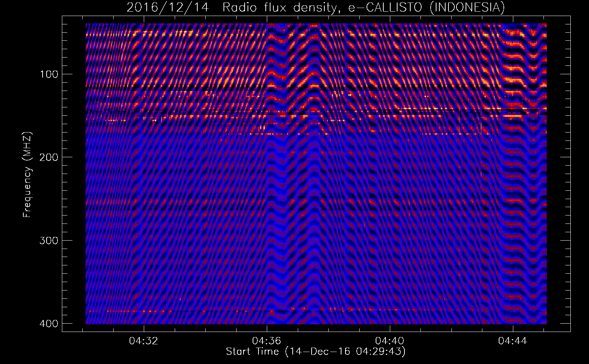
Task: Select the 200 frequency tick label
Action: tap(48, 157)
